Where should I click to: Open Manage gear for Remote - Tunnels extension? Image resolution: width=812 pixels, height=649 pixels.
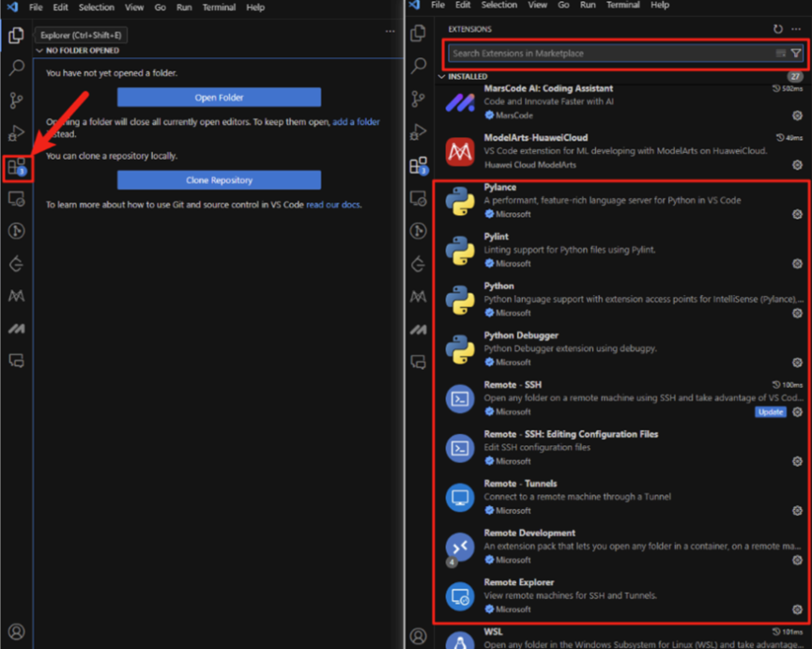798,511
